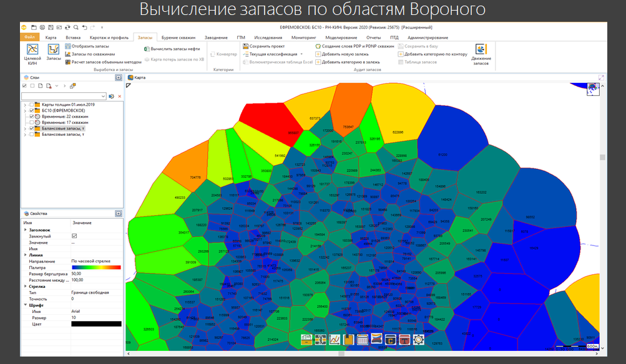Toggle checkbox of last Балансовые запасы, т layer
This screenshot has height=364, width=626.
pyautogui.click(x=32, y=135)
